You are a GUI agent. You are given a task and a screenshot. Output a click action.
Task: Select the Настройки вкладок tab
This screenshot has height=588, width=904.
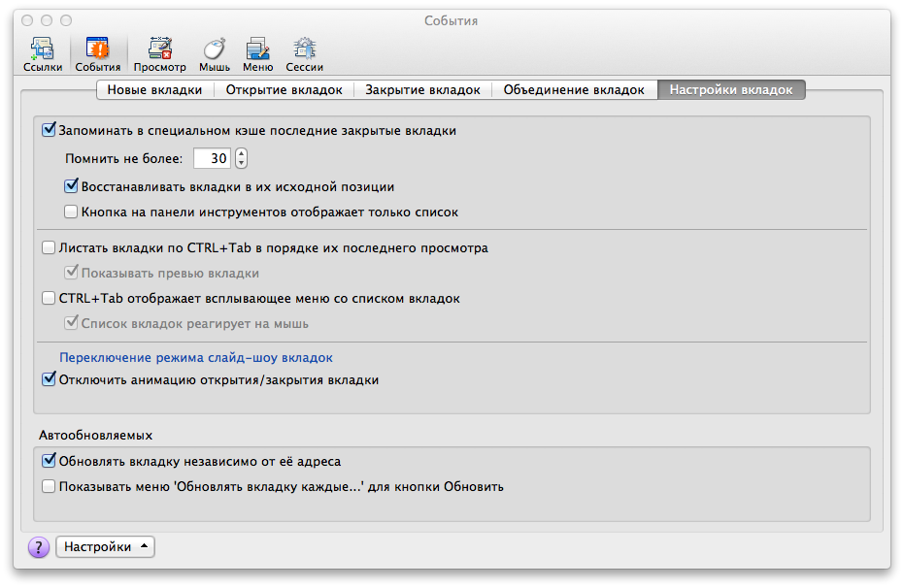pos(731,90)
